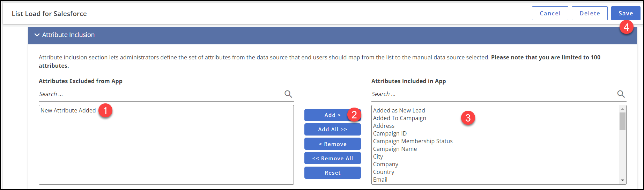
Task: Select 'Added To Campaign' attribute
Action: [x=400, y=118]
